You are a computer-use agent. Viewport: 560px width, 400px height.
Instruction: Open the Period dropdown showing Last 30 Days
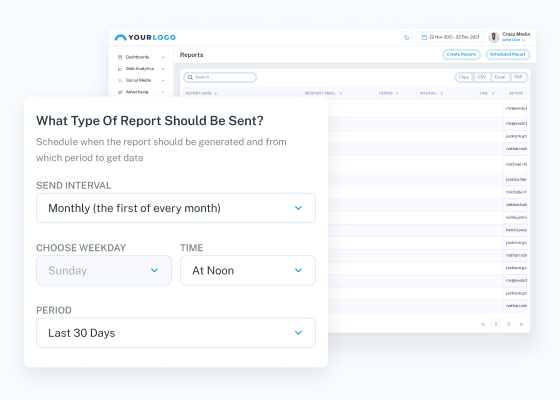176,333
